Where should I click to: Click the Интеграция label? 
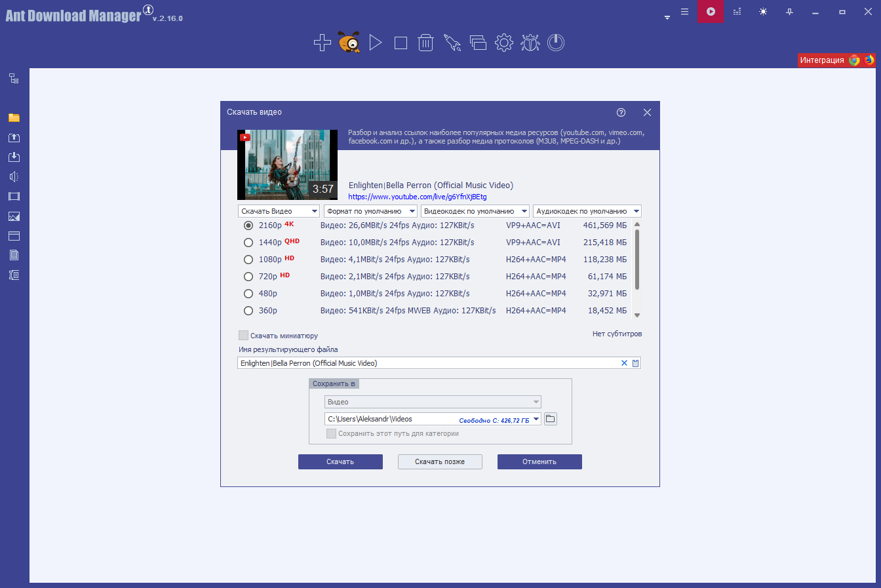[x=822, y=60]
